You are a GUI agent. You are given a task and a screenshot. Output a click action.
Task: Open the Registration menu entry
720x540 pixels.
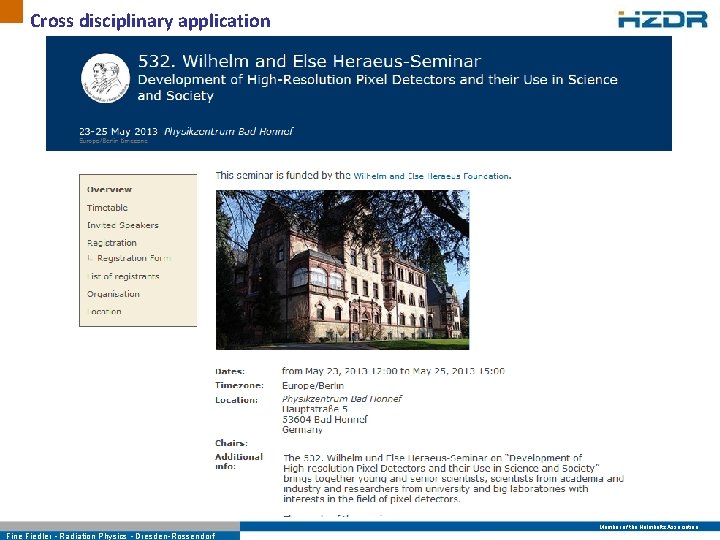pos(112,242)
